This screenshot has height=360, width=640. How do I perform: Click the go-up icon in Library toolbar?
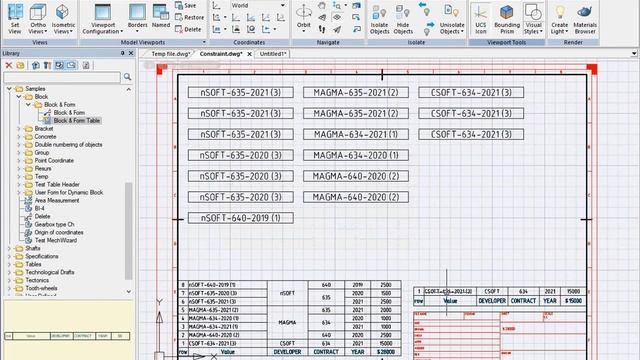click(x=36, y=65)
